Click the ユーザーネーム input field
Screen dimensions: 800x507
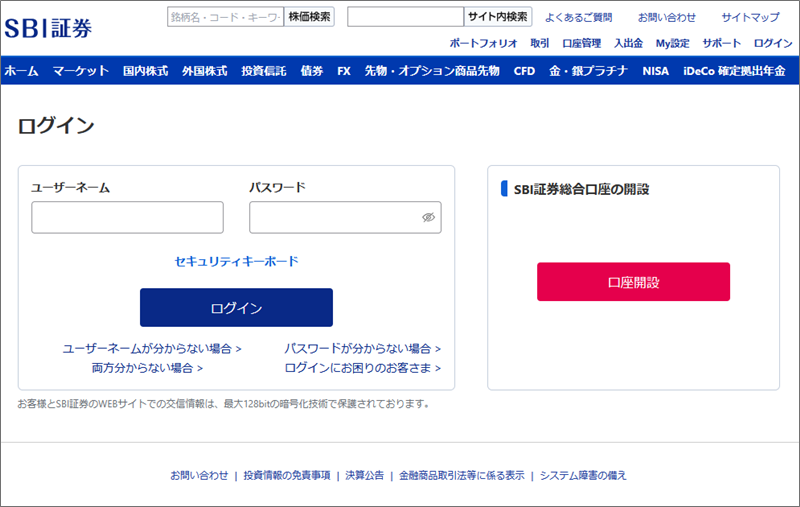[x=128, y=217]
